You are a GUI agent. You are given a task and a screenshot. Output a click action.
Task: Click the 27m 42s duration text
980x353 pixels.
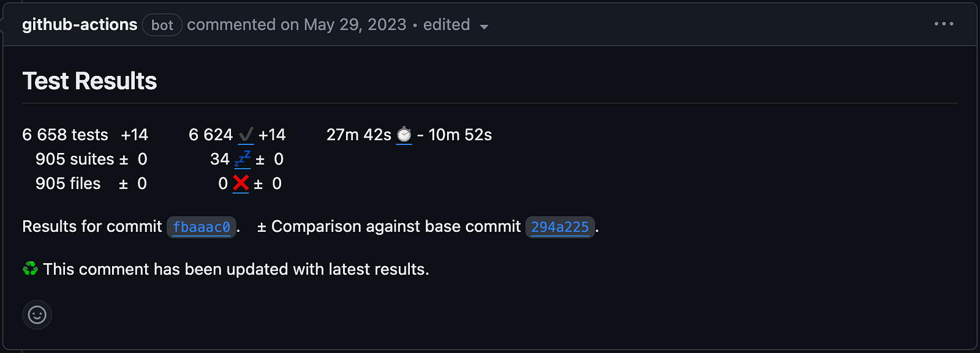(x=358, y=135)
